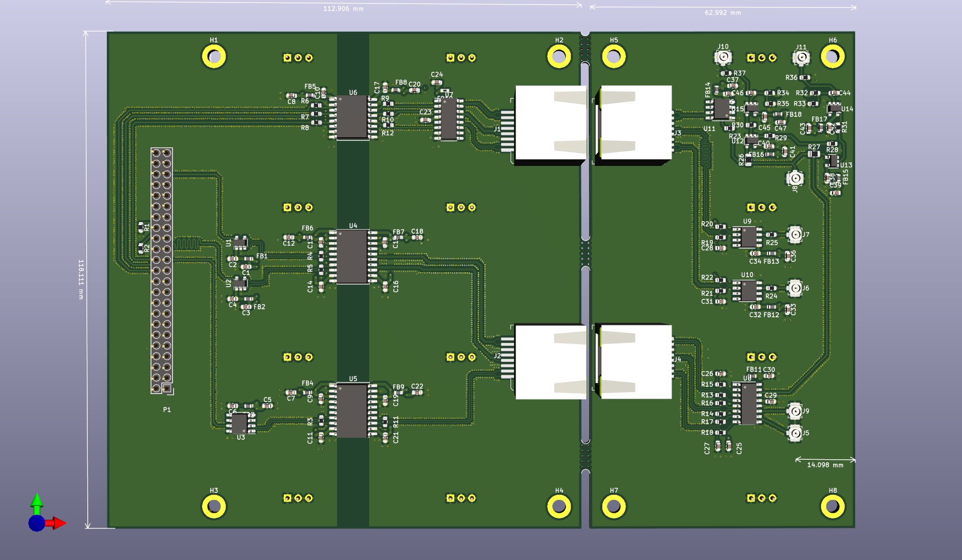Click the U11 eight-pin chip
This screenshot has height=560, width=962.
click(721, 109)
